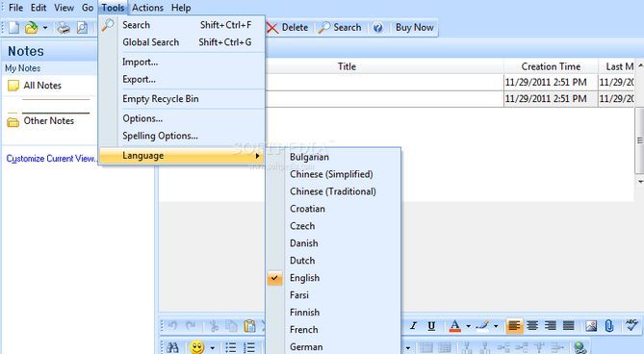Click the Print toolbar icon
The height and width of the screenshot is (354, 644).
click(x=64, y=28)
